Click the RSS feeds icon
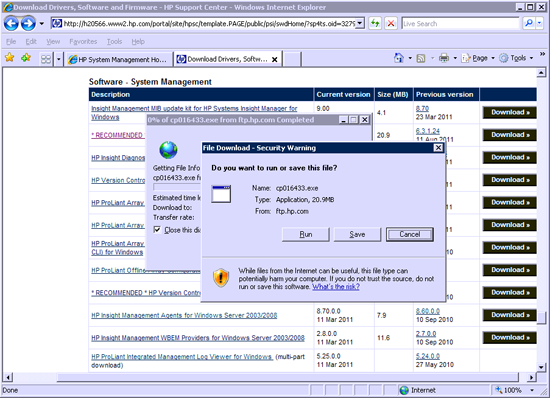The image size is (550, 398). (421, 58)
